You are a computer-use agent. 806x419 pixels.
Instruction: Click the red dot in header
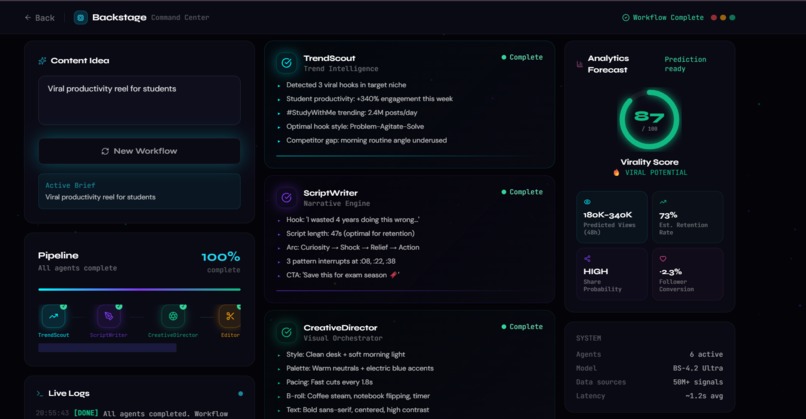pos(713,17)
